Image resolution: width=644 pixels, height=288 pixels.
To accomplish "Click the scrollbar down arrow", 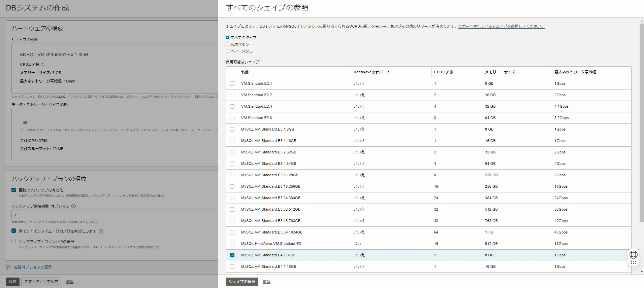I will point(641,272).
